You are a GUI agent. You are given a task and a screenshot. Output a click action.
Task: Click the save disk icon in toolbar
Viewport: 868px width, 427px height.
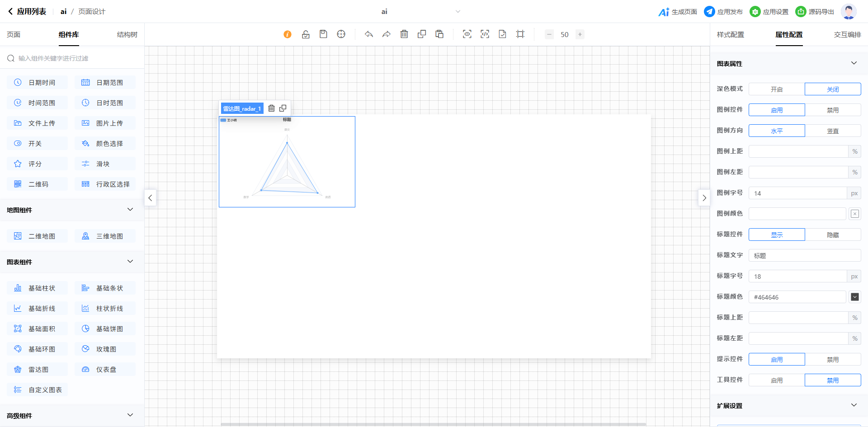point(323,34)
